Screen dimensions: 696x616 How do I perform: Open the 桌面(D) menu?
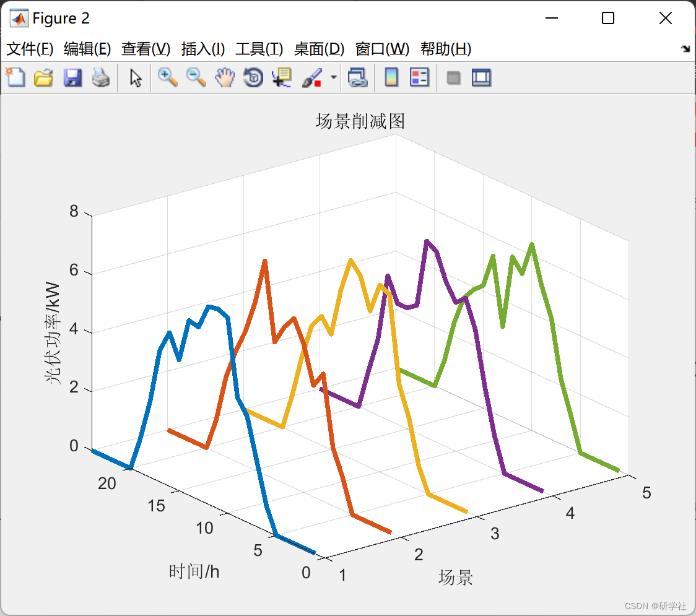tap(319, 49)
